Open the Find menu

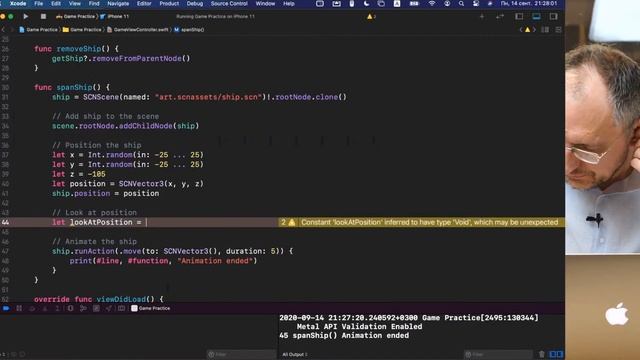click(x=94, y=4)
